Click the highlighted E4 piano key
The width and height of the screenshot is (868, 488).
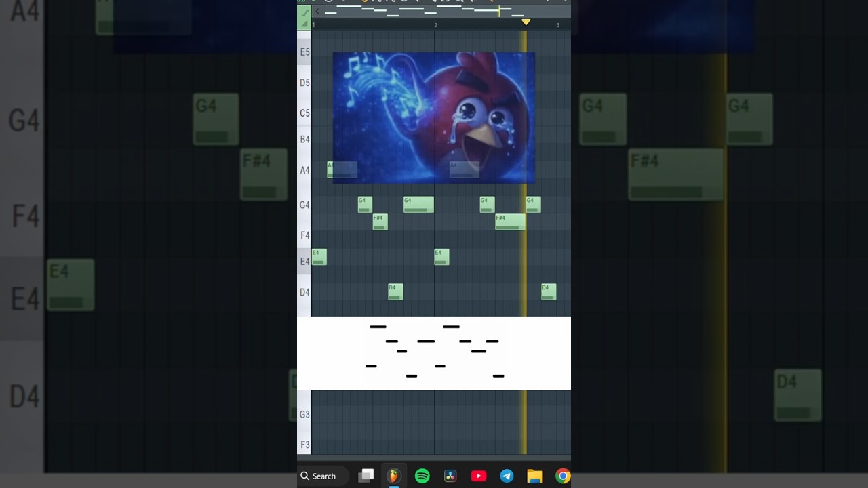click(x=304, y=261)
